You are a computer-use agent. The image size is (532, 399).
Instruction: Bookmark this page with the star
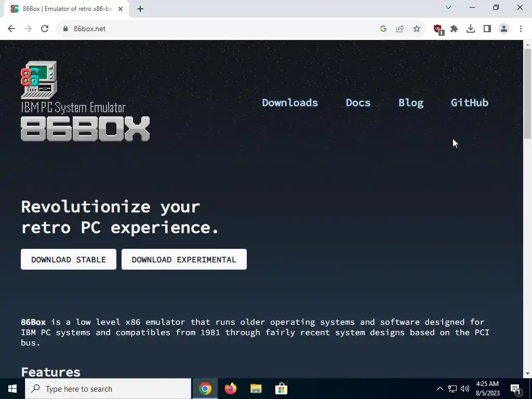pyautogui.click(x=417, y=29)
